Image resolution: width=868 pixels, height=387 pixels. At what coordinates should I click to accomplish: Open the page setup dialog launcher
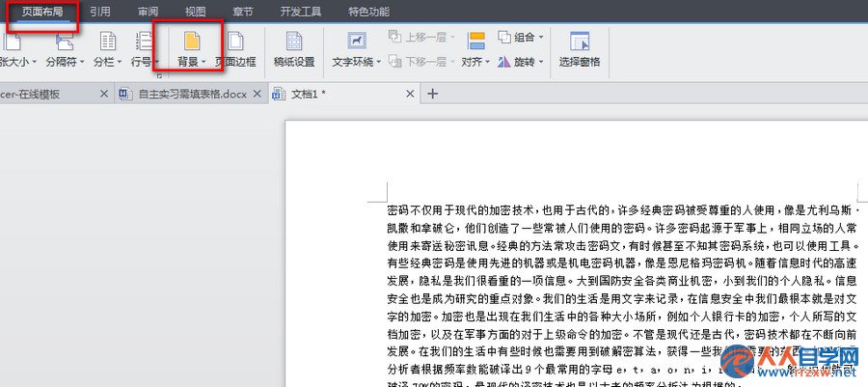(x=159, y=74)
